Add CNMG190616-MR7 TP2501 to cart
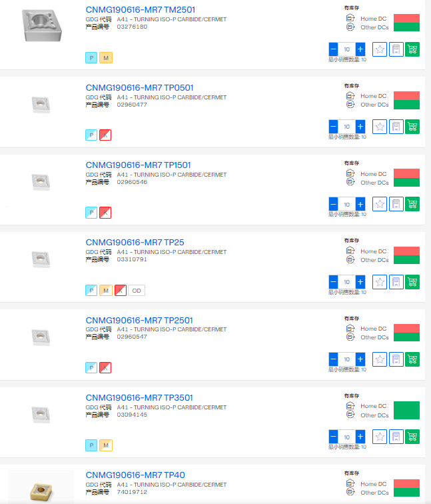 coord(412,359)
